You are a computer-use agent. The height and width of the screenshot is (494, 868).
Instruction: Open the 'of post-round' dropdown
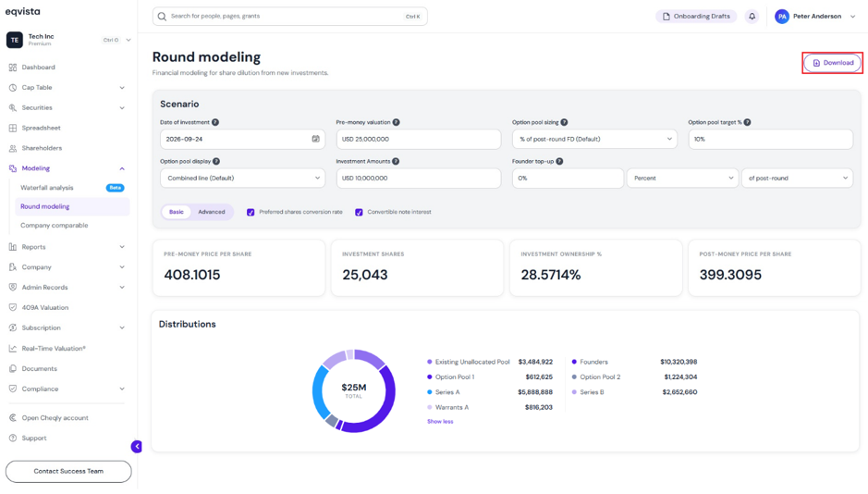point(797,179)
